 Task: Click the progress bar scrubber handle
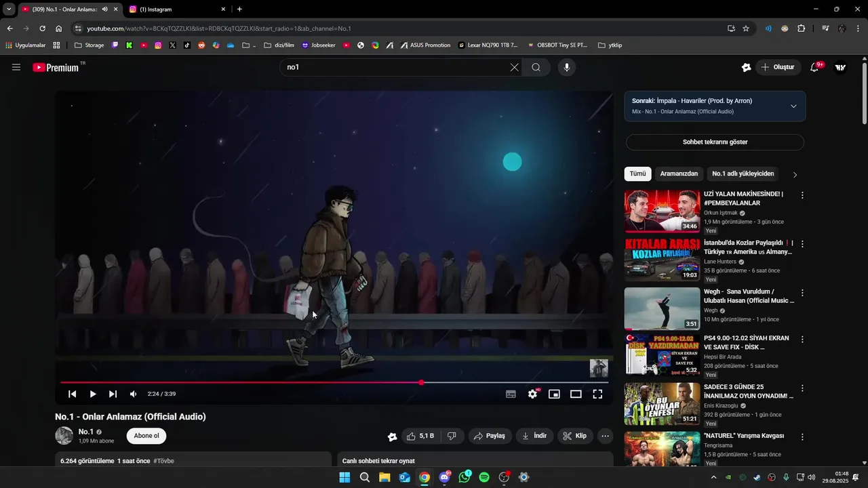pyautogui.click(x=421, y=383)
